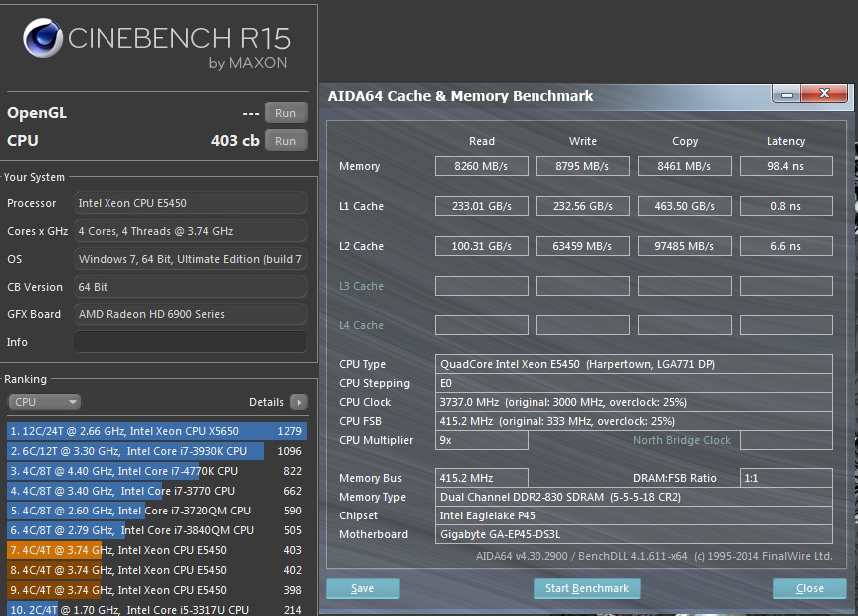
Task: Select the Core i7-3930K ranking row
Action: click(x=154, y=451)
